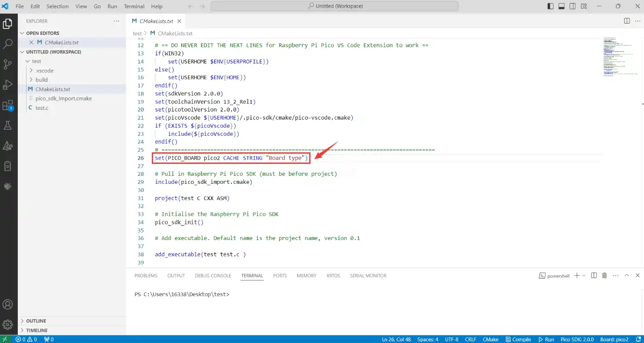The width and height of the screenshot is (644, 343).
Task: Open the Raspberry Pi Pico extension panel
Action: (8, 186)
